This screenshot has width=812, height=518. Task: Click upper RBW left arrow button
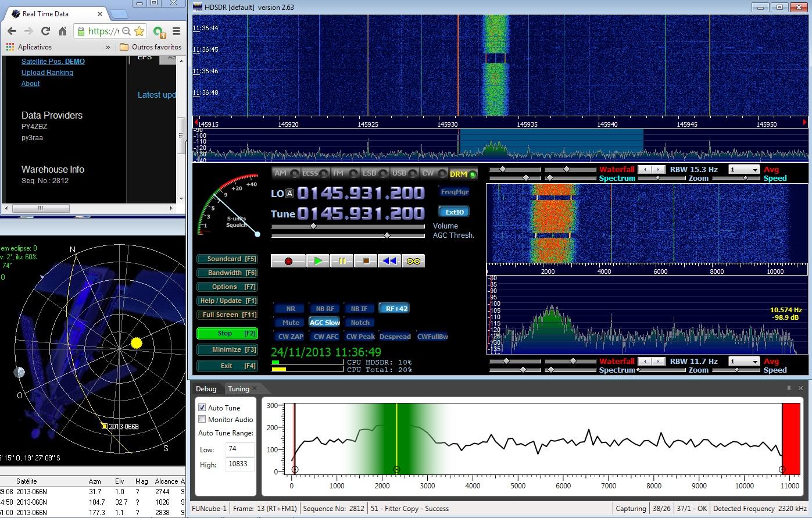coord(645,170)
